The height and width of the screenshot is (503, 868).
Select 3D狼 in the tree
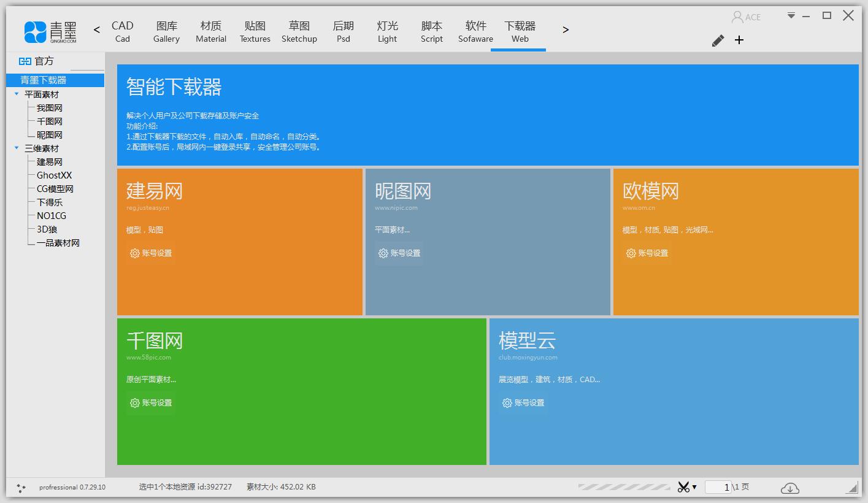[47, 229]
